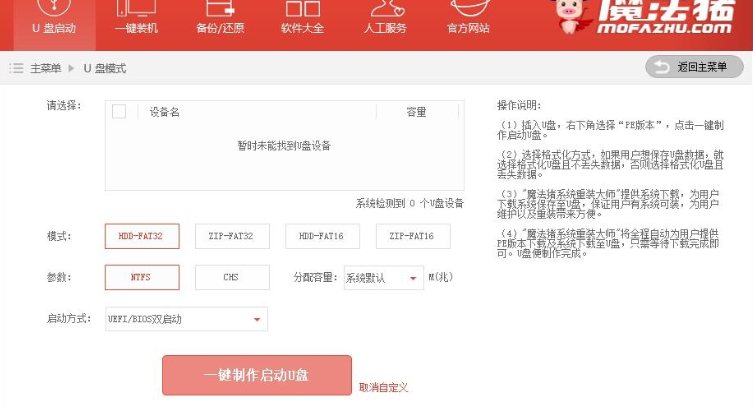
Task: Expand the UEFI/BIOS双启动 boot mode dropdown
Action: click(x=186, y=319)
